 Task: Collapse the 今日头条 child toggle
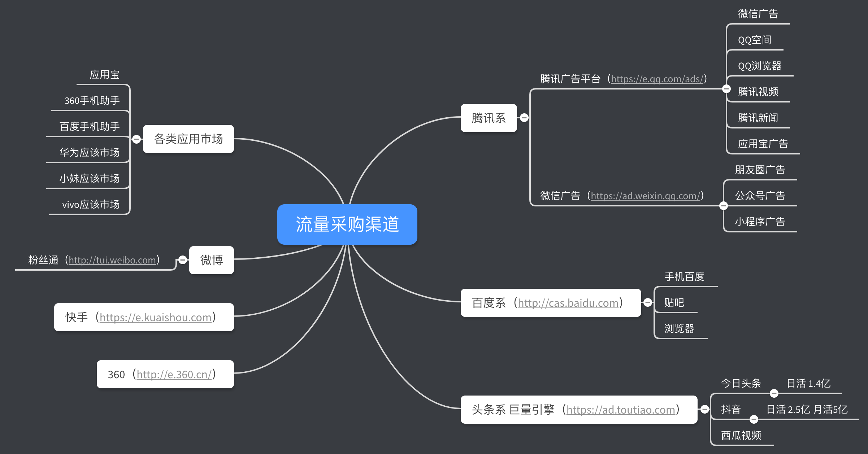774,393
